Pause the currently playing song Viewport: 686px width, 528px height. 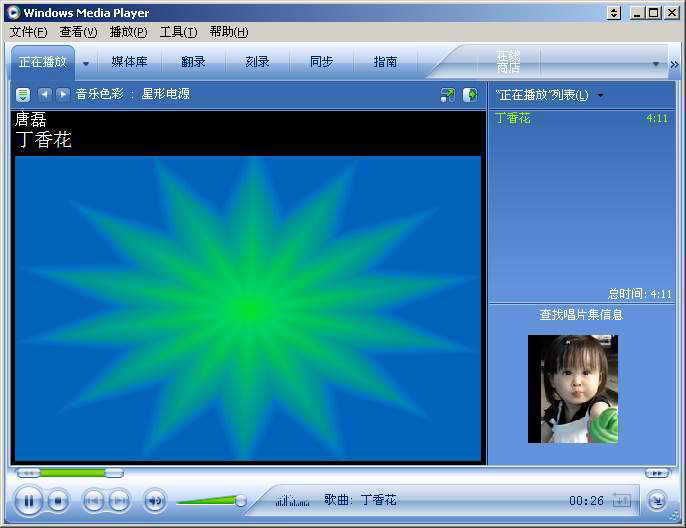point(29,500)
